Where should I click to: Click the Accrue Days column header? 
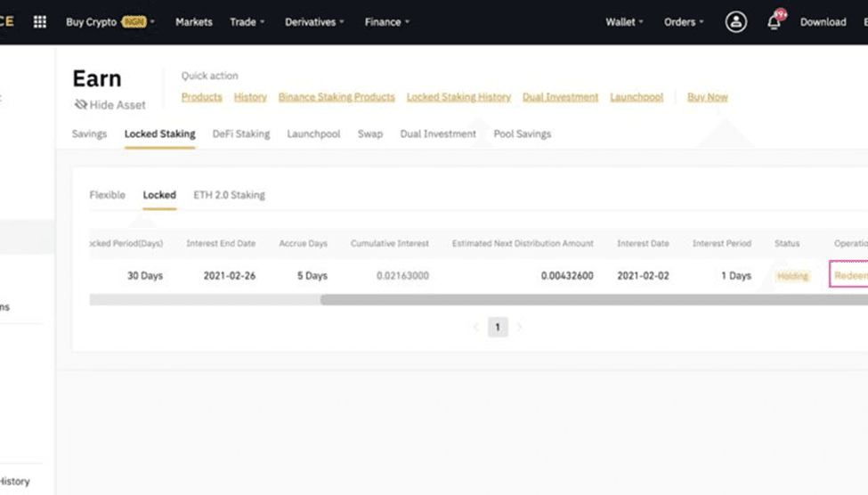pyautogui.click(x=304, y=243)
